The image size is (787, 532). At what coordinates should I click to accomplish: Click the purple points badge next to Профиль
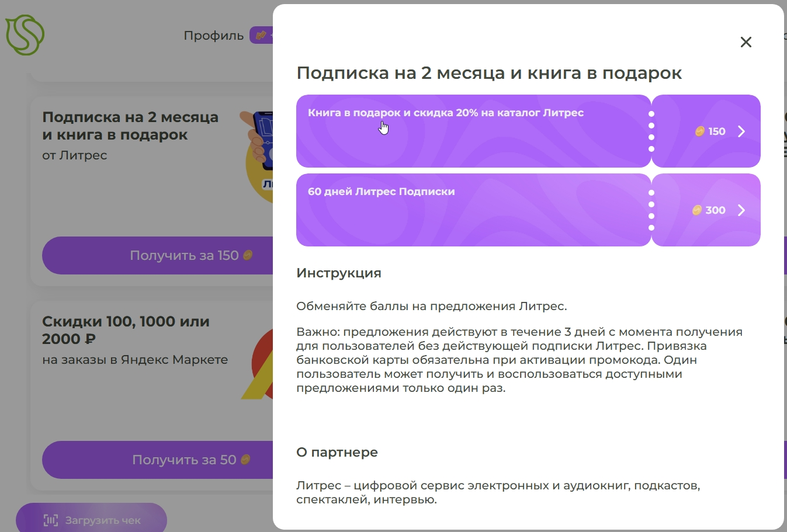coord(261,35)
